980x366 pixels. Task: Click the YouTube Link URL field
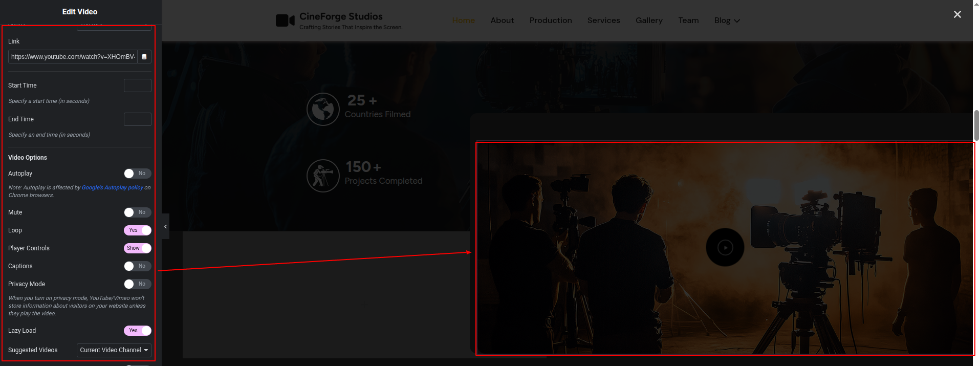click(73, 57)
